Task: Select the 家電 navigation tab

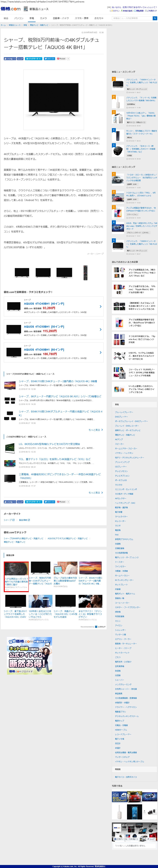Action: (x=32, y=18)
